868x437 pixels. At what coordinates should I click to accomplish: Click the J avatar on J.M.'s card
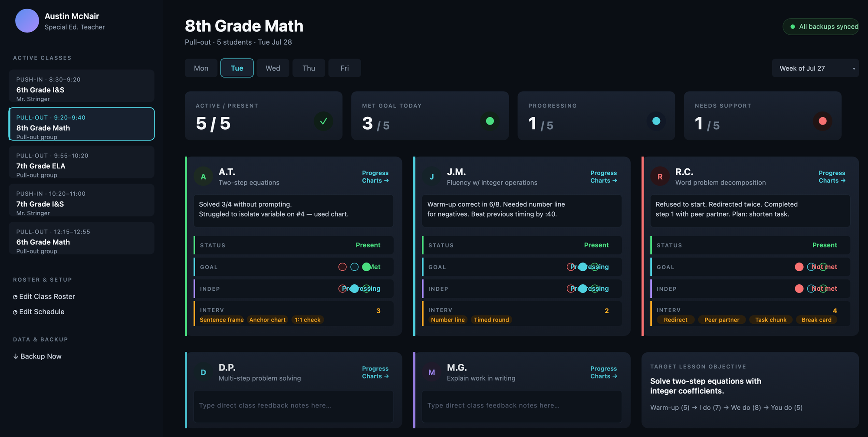click(431, 177)
